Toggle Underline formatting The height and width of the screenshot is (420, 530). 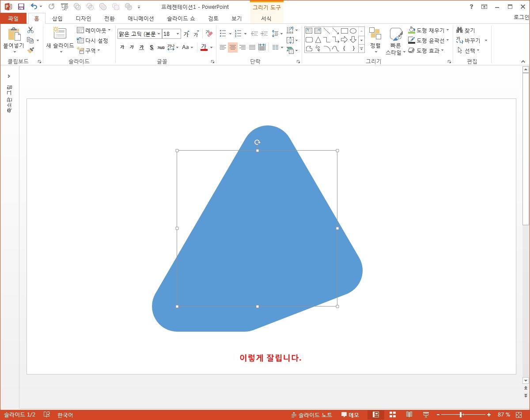coord(141,47)
